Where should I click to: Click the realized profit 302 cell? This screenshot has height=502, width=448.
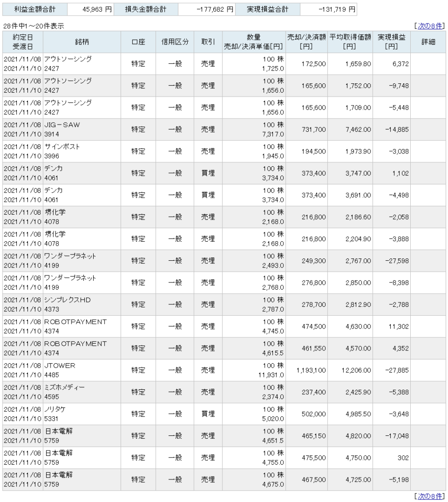(x=391, y=458)
